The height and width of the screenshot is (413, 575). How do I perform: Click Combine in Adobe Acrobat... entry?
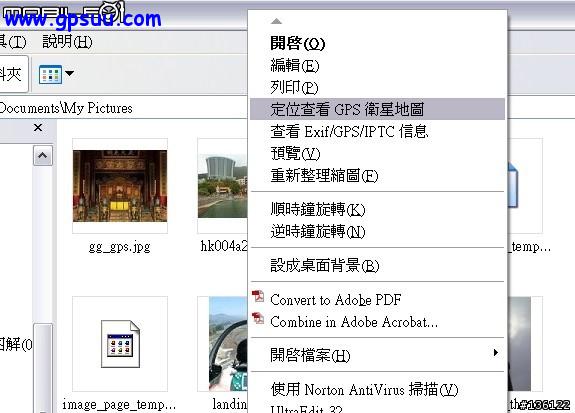377,322
